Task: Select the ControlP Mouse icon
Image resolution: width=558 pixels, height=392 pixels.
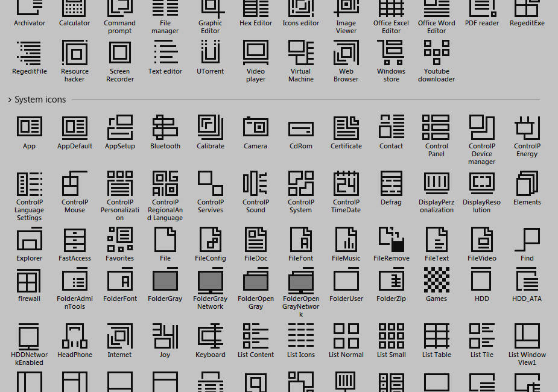Action: pyautogui.click(x=75, y=183)
